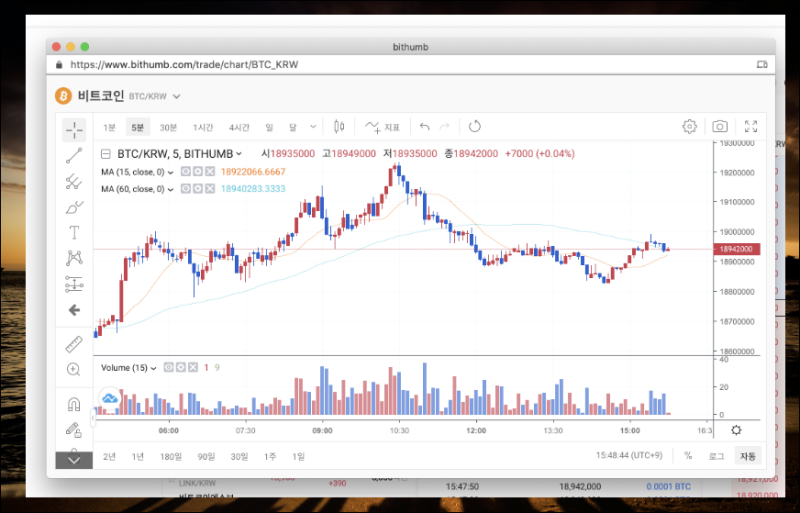Set date range to 1년

pyautogui.click(x=138, y=456)
